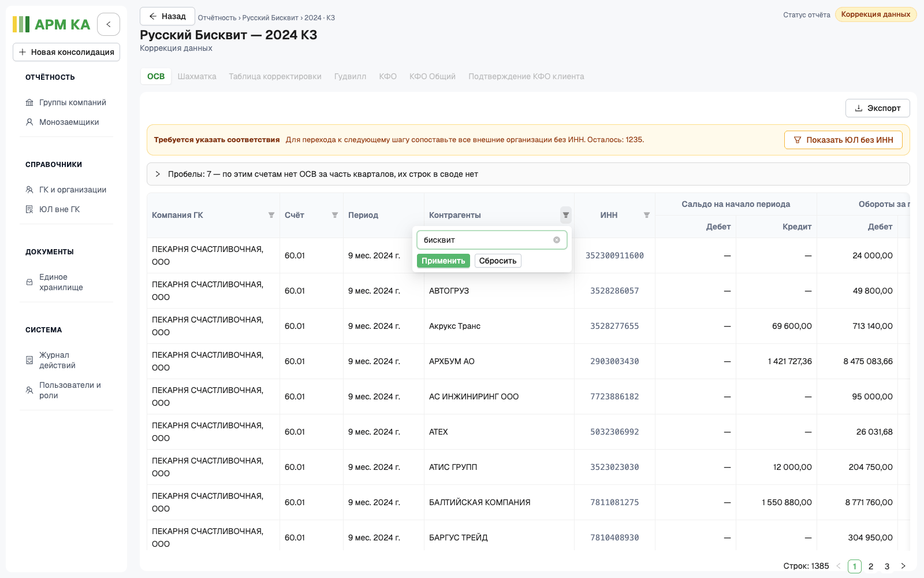Open Монозаемщики section

click(x=66, y=122)
